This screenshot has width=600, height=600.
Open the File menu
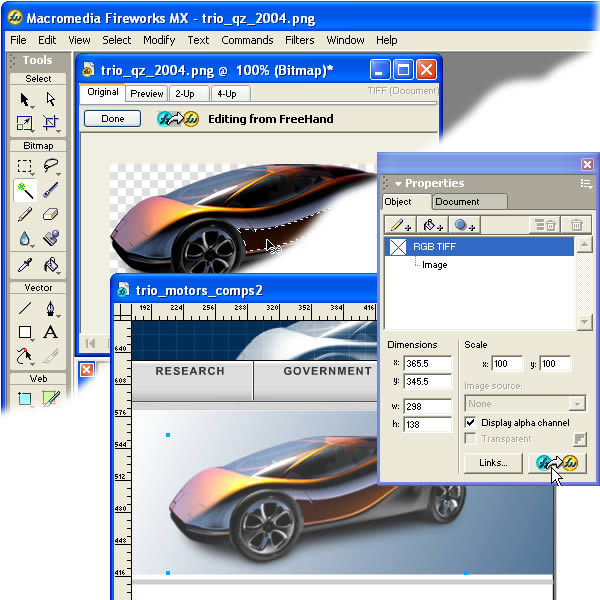tap(18, 40)
